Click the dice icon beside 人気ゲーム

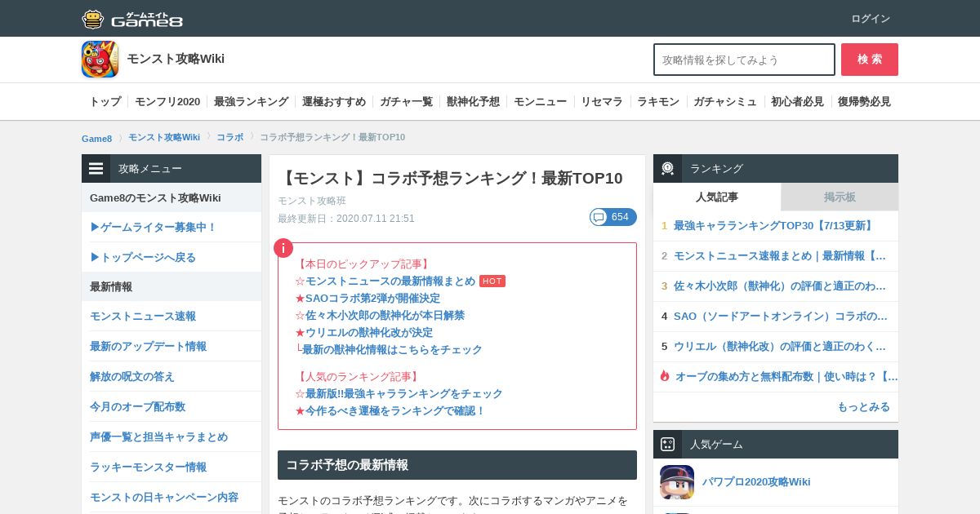pos(668,445)
